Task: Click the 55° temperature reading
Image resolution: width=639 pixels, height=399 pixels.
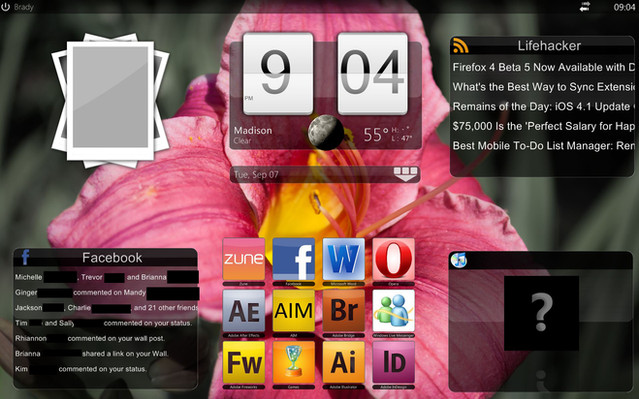Action: (x=376, y=135)
